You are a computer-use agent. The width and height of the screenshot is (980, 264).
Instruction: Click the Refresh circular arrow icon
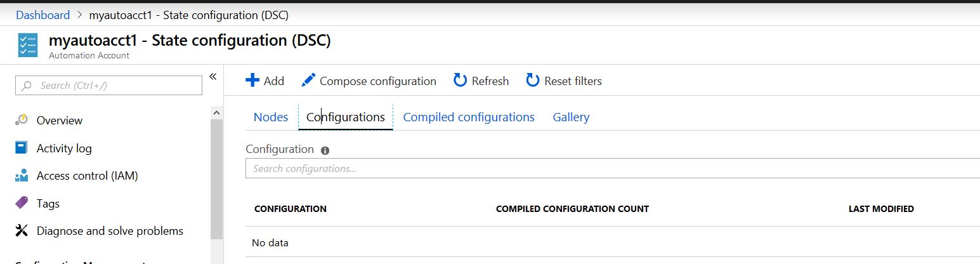tap(461, 81)
